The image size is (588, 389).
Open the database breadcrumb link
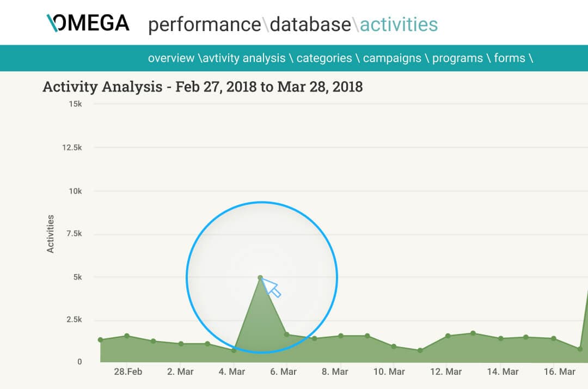click(310, 25)
